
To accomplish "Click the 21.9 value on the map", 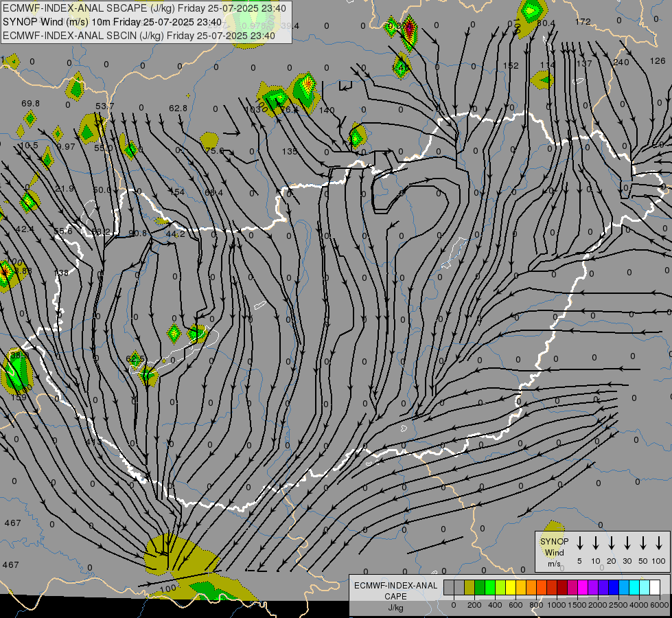I will 65,189.
